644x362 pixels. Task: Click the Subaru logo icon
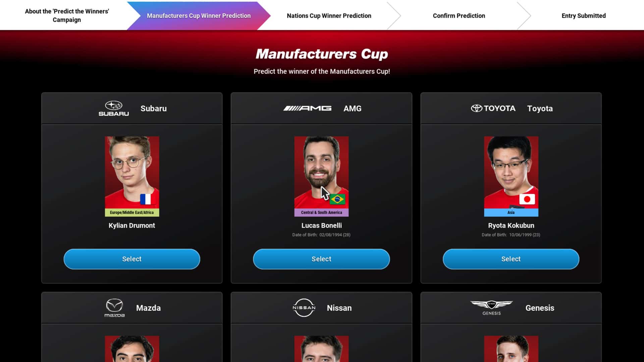click(x=114, y=108)
